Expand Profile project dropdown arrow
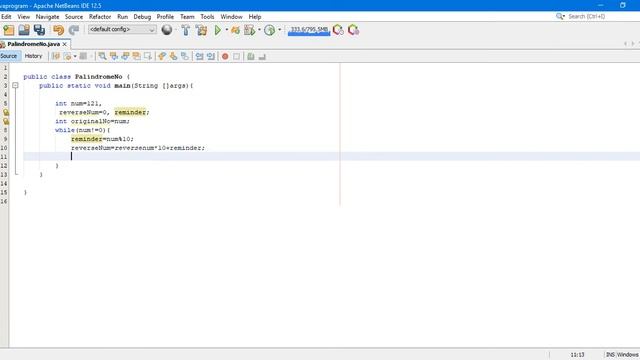The height and width of the screenshot is (360, 640). coord(259,30)
